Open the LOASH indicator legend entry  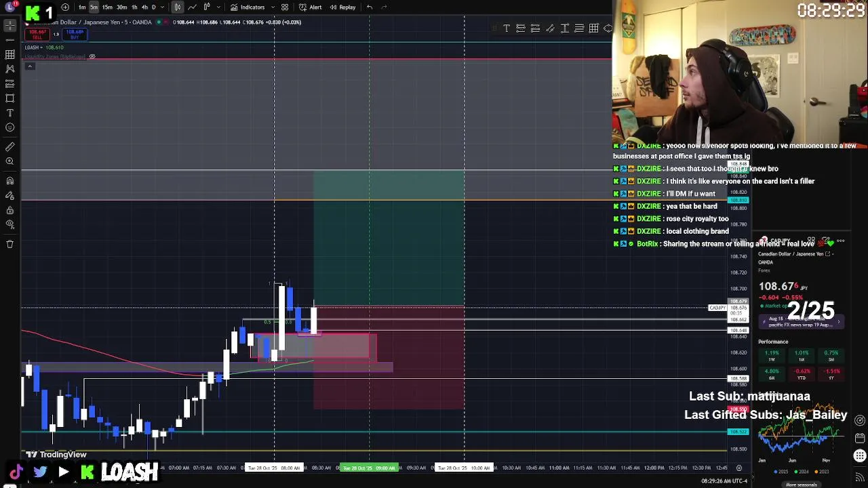(44, 47)
